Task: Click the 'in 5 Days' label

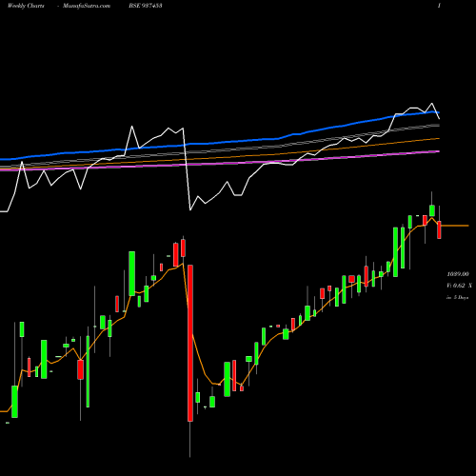Action: 458,298
